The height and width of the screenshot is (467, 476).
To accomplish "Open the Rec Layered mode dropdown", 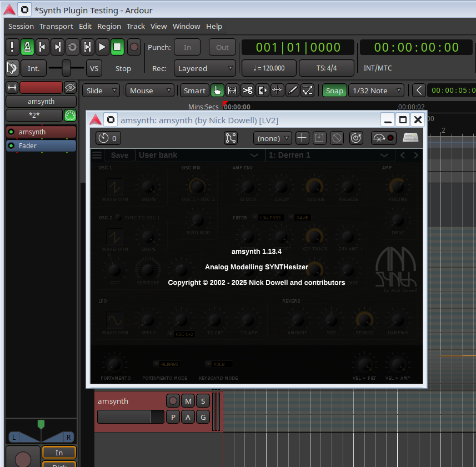I will point(205,68).
